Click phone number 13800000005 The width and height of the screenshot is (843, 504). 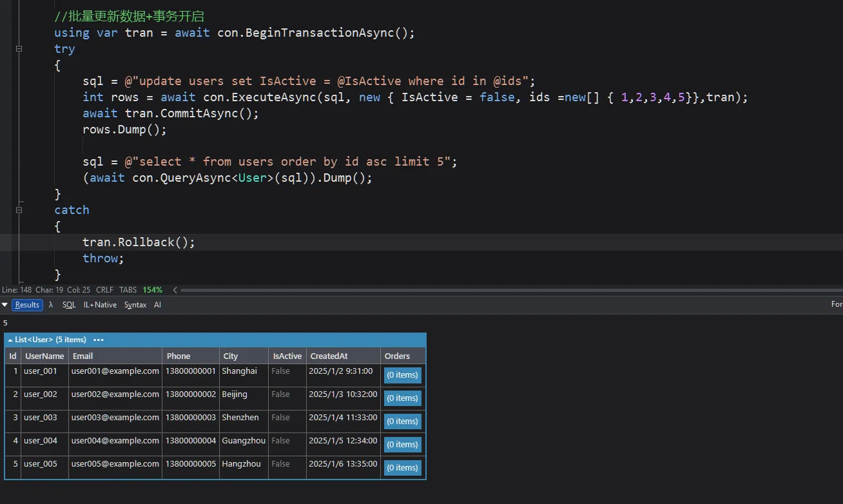pos(191,464)
